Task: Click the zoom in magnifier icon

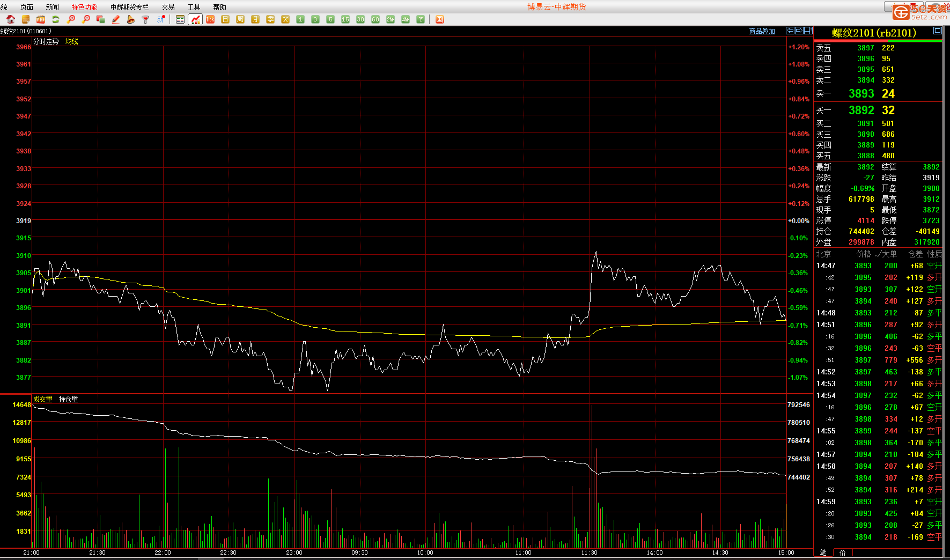Action: tap(71, 19)
